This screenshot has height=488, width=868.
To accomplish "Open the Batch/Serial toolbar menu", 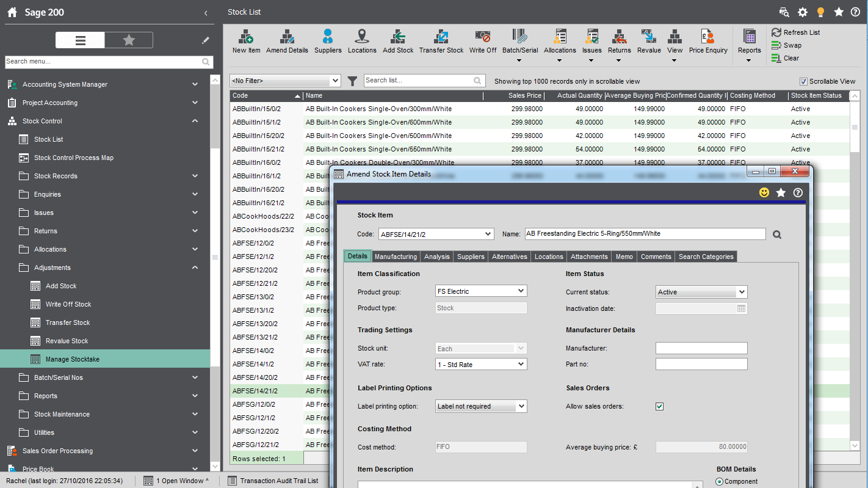I will 520,45.
